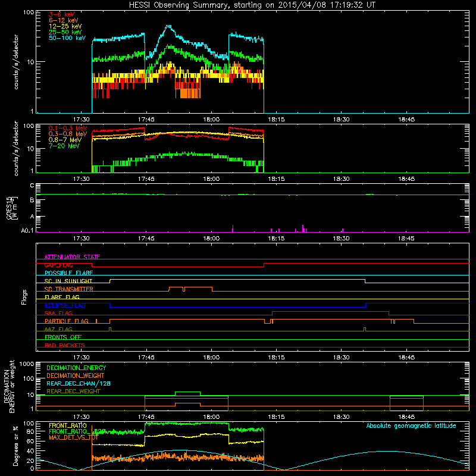The image size is (476, 476).
Task: Pick the 50-100 keV legend label
Action: tap(67, 38)
